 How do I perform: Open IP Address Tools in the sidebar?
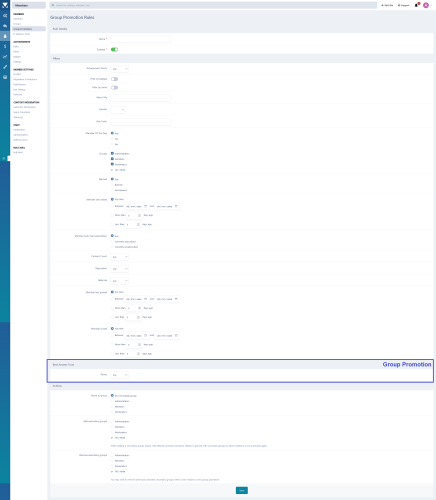click(x=22, y=34)
